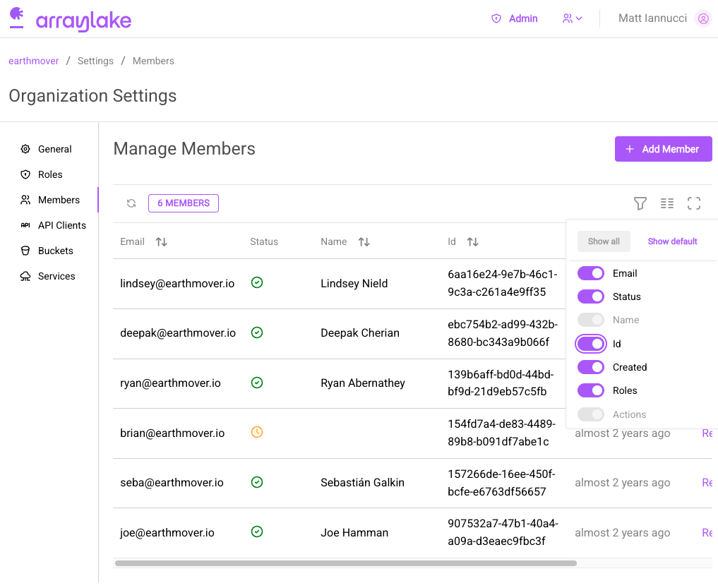Sort by the Email column arrows
718x588 pixels.
click(161, 242)
